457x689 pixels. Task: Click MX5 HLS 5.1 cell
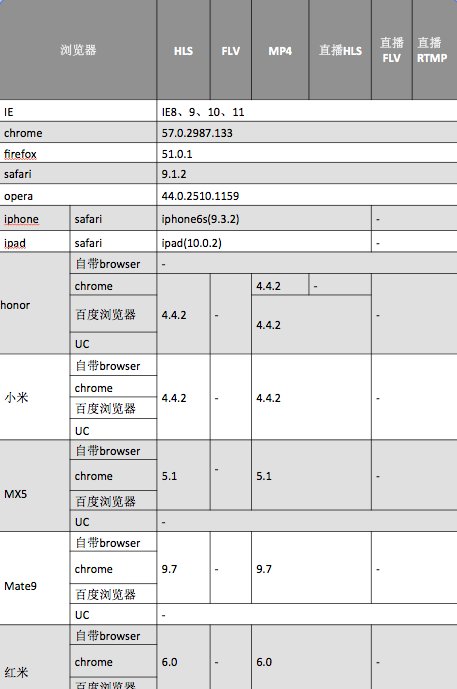tap(184, 475)
